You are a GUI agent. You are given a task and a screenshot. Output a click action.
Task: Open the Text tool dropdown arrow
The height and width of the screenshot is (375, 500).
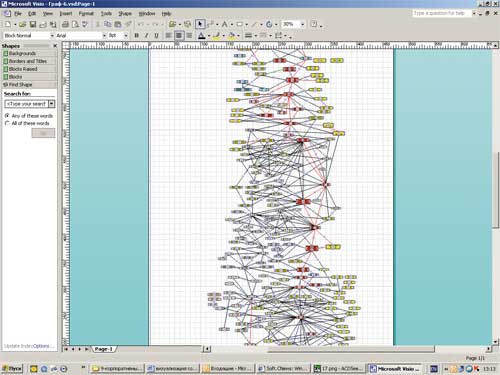231,25
